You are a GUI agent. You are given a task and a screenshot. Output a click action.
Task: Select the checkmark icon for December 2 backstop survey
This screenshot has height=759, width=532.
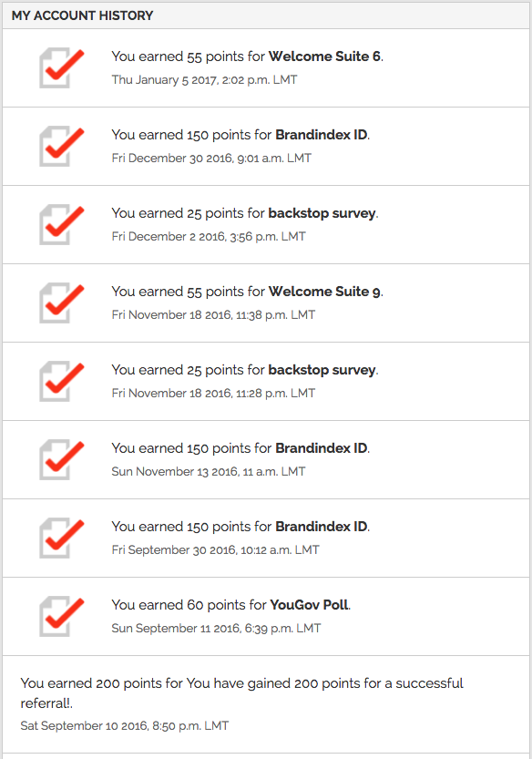(x=61, y=224)
